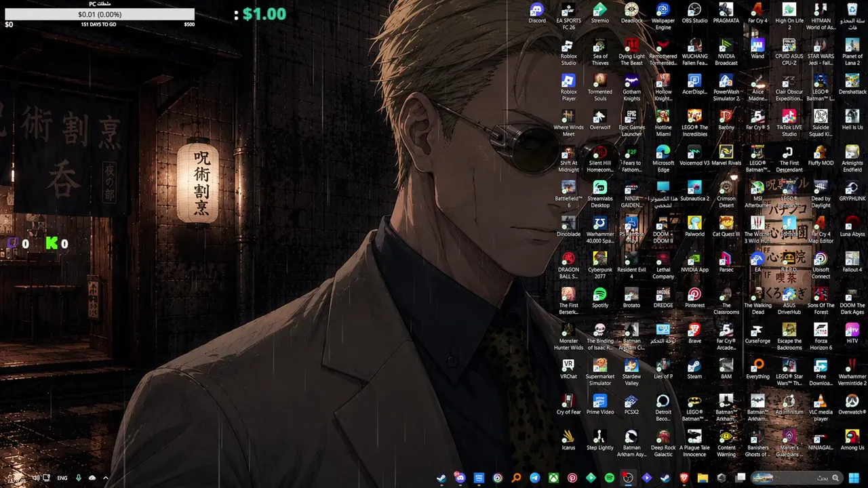
Task: Expand the hidden system tray icons
Action: (106, 478)
